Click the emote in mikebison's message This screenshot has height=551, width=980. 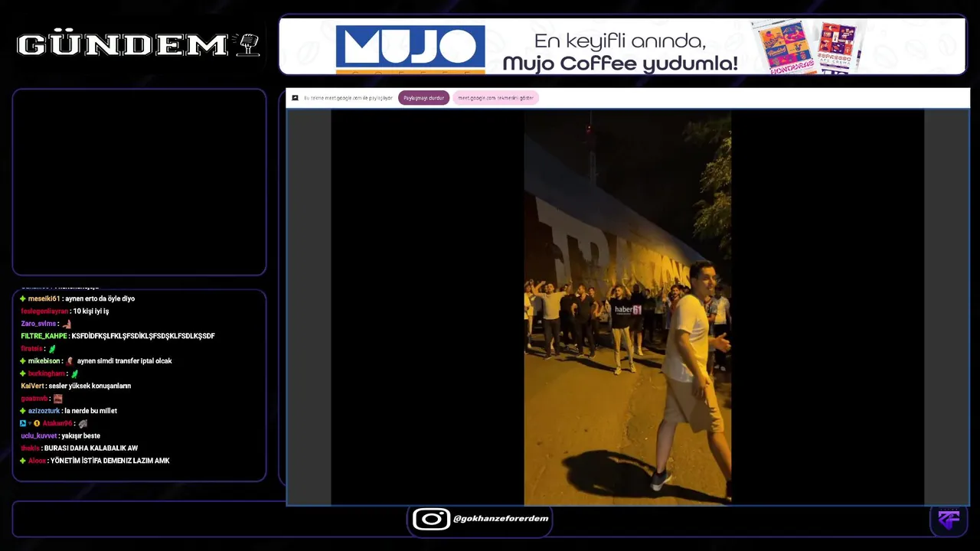tap(70, 361)
